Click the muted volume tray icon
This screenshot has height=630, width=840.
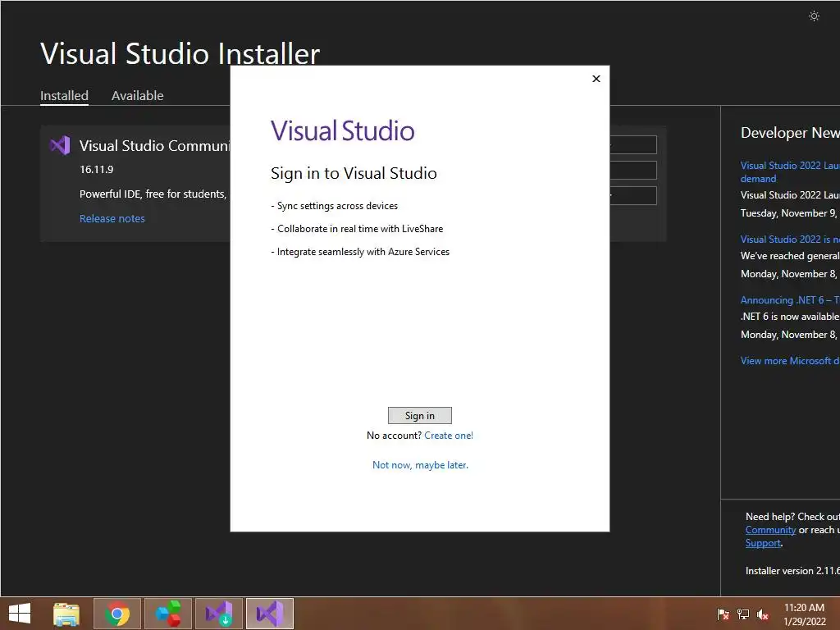pos(763,614)
